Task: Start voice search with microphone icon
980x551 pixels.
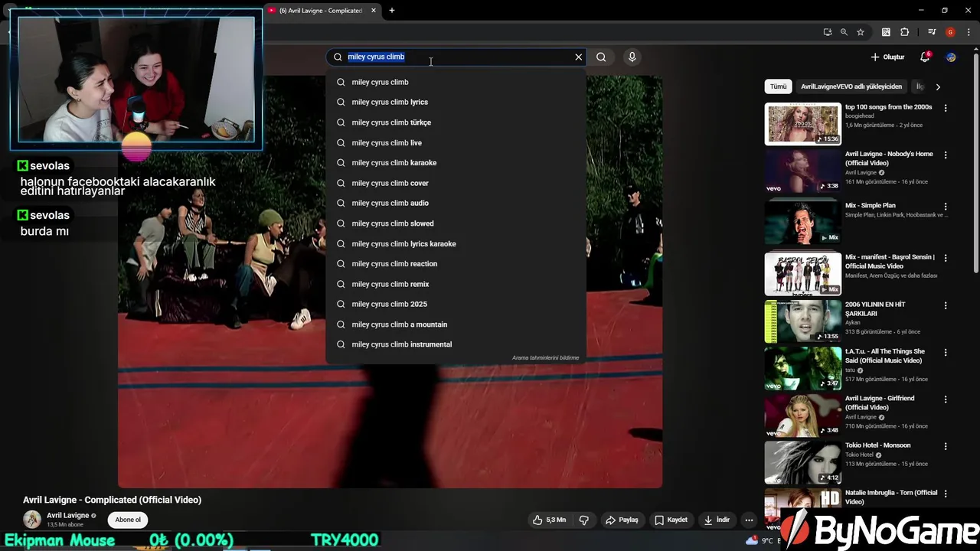Action: [x=632, y=57]
